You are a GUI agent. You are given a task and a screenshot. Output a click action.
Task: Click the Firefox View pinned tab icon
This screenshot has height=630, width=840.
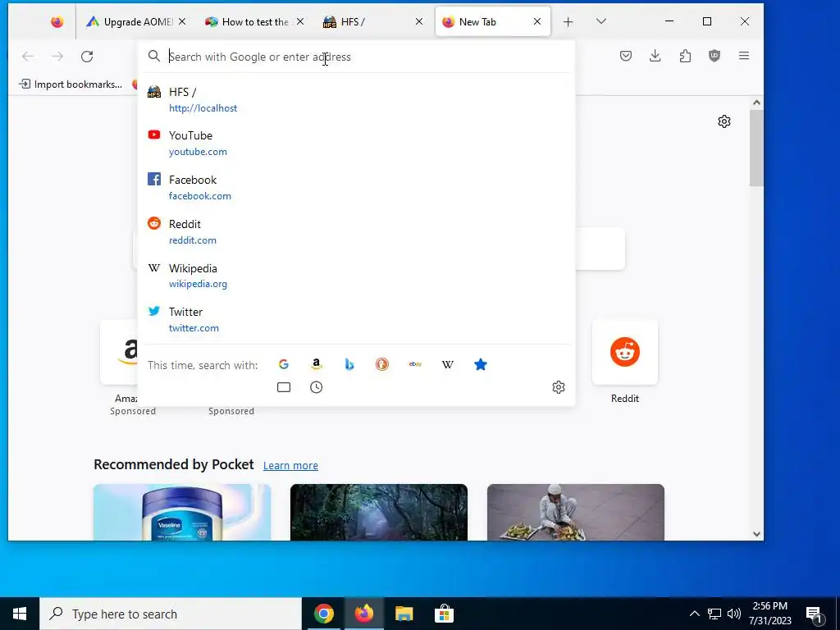pos(57,22)
